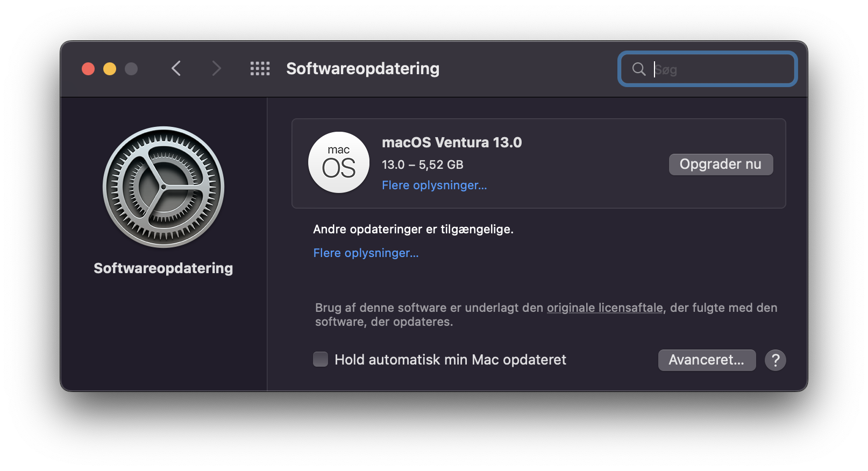Click the Softwareopdatering label under the gear

(163, 268)
